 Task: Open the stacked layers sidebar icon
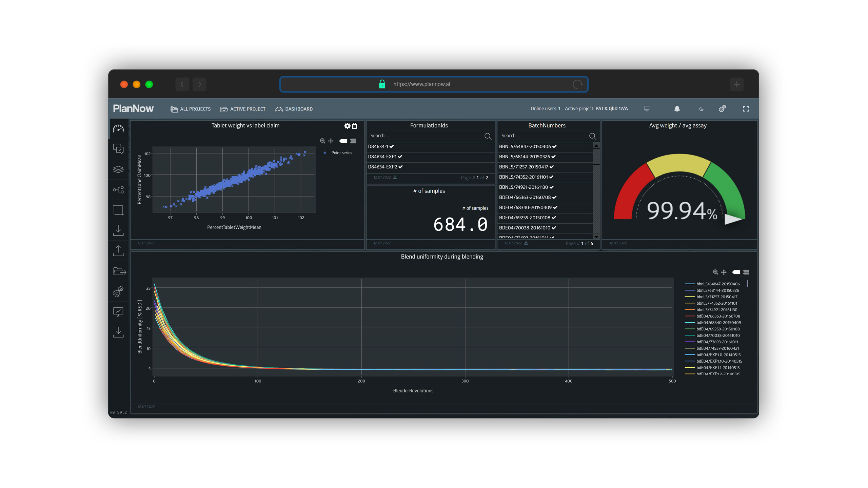(x=118, y=169)
